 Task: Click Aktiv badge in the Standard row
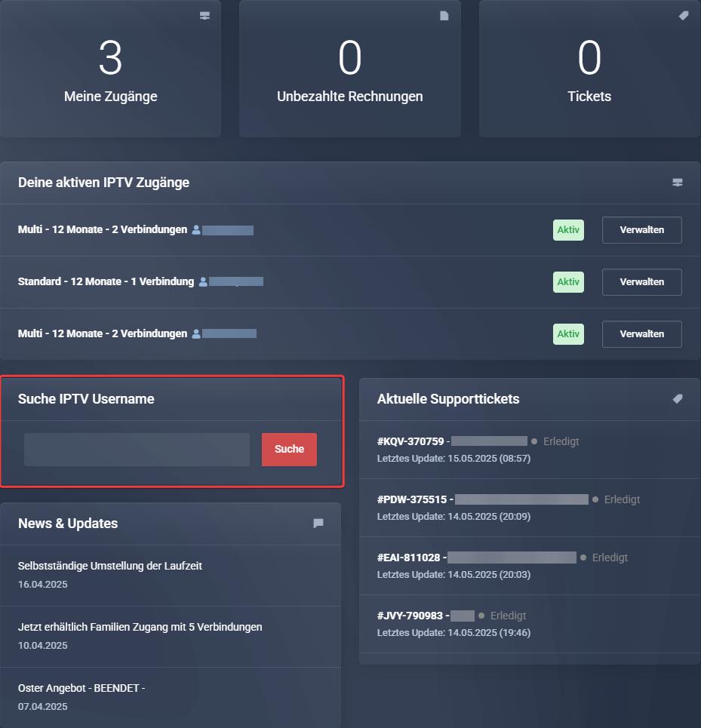pos(568,282)
